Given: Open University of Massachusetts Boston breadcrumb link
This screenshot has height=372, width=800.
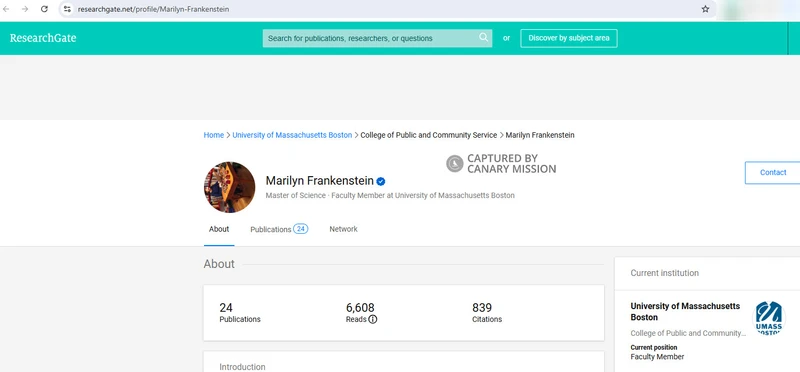Looking at the screenshot, I should coord(292,135).
